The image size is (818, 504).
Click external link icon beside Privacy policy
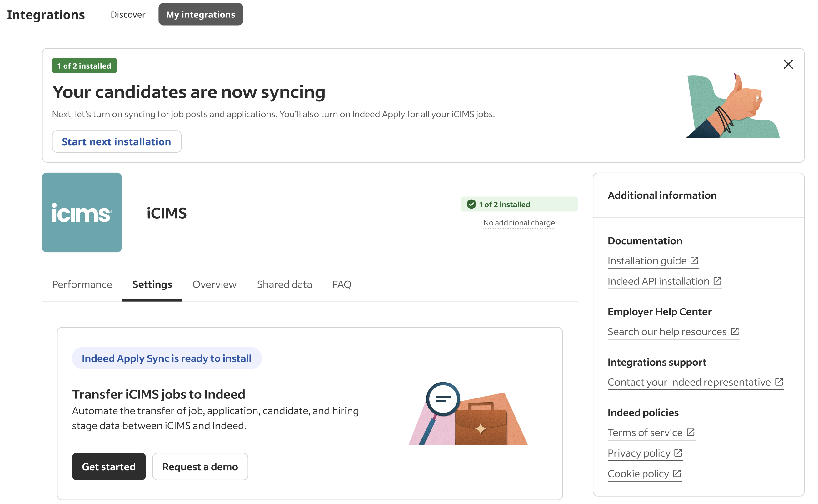point(678,453)
